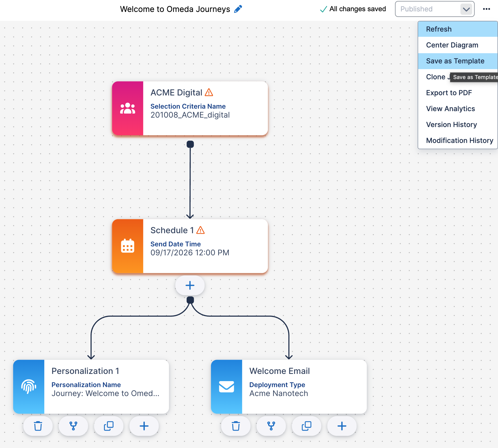Click the Personalization 1 fingerprint icon
The image size is (498, 448).
point(29,386)
